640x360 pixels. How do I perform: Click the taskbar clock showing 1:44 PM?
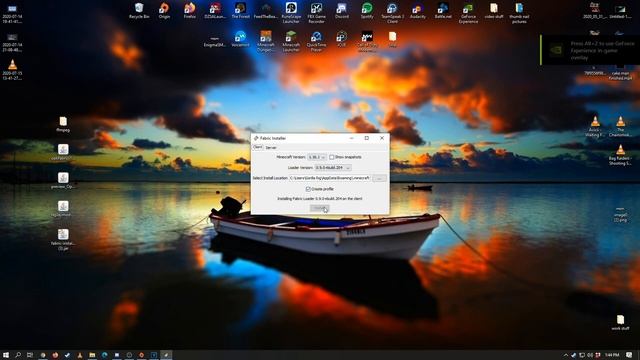click(x=612, y=355)
